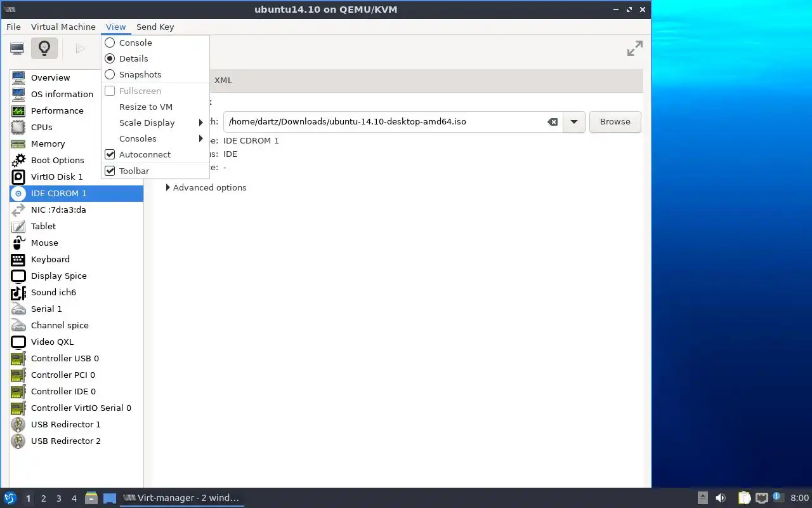
Task: Open the Send Key menu
Action: pyautogui.click(x=155, y=27)
